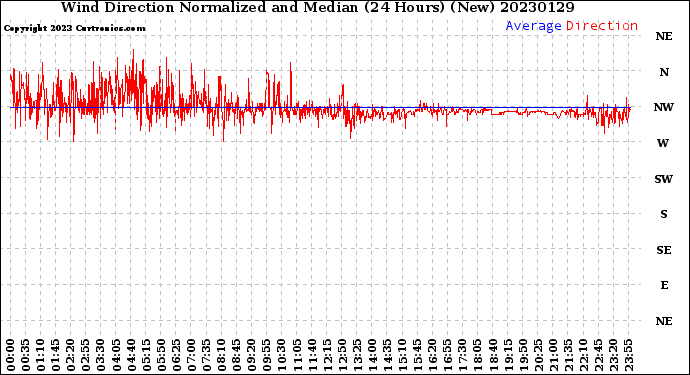Click the 'E' axis label
Image resolution: width=690 pixels, height=375 pixels.
[664, 285]
